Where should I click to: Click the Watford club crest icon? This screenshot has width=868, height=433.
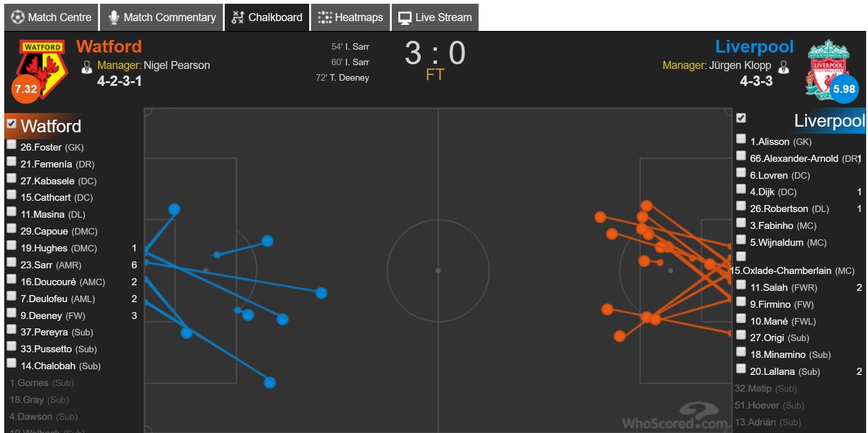coord(42,65)
